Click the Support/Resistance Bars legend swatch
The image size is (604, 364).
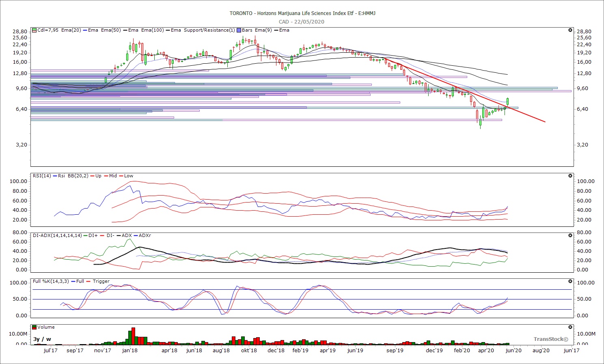(239, 30)
